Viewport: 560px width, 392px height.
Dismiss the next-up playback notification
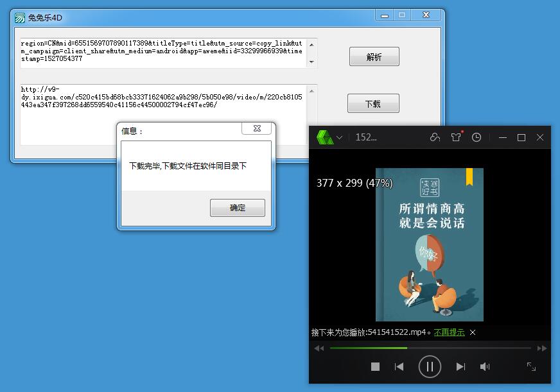point(473,332)
